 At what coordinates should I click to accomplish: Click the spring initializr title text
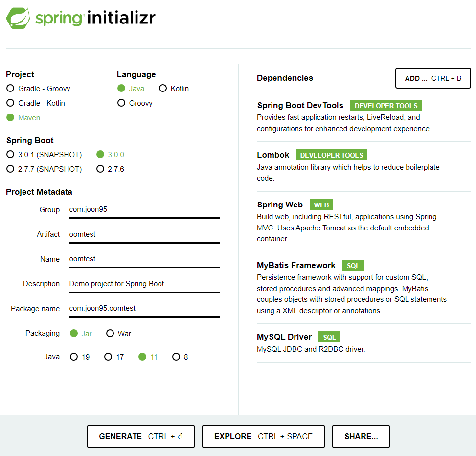click(x=95, y=18)
